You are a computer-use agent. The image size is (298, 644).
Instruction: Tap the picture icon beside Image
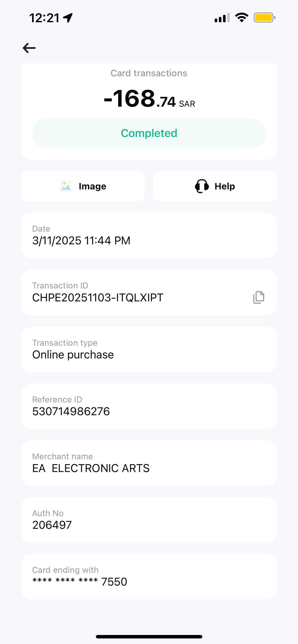(66, 186)
